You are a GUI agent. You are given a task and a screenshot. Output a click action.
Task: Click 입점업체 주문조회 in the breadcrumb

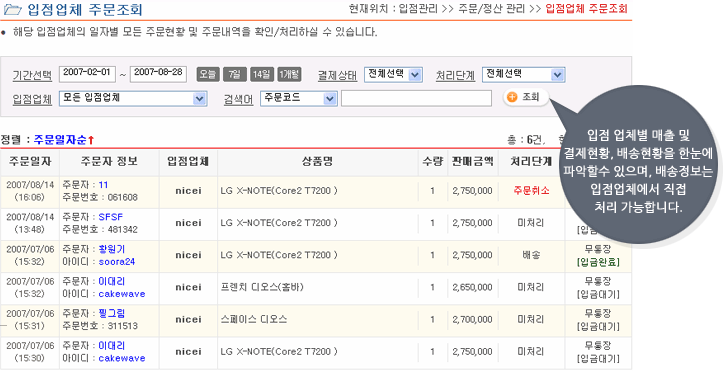click(586, 8)
